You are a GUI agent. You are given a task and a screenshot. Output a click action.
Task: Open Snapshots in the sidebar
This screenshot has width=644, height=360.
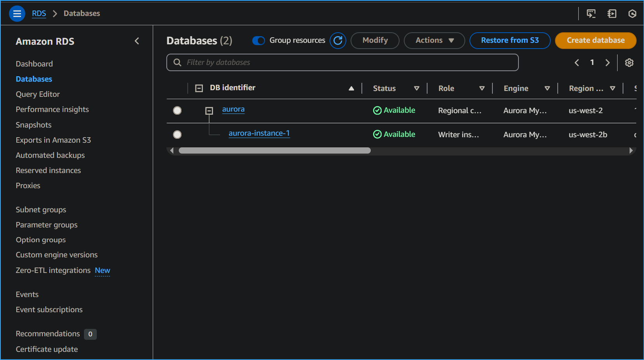point(33,125)
